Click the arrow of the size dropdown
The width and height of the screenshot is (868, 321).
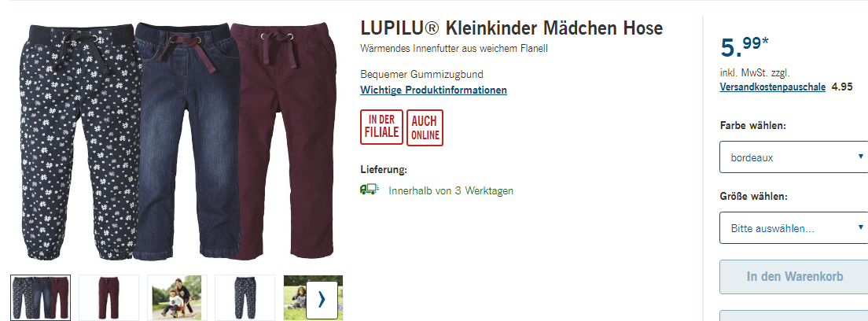click(x=860, y=227)
